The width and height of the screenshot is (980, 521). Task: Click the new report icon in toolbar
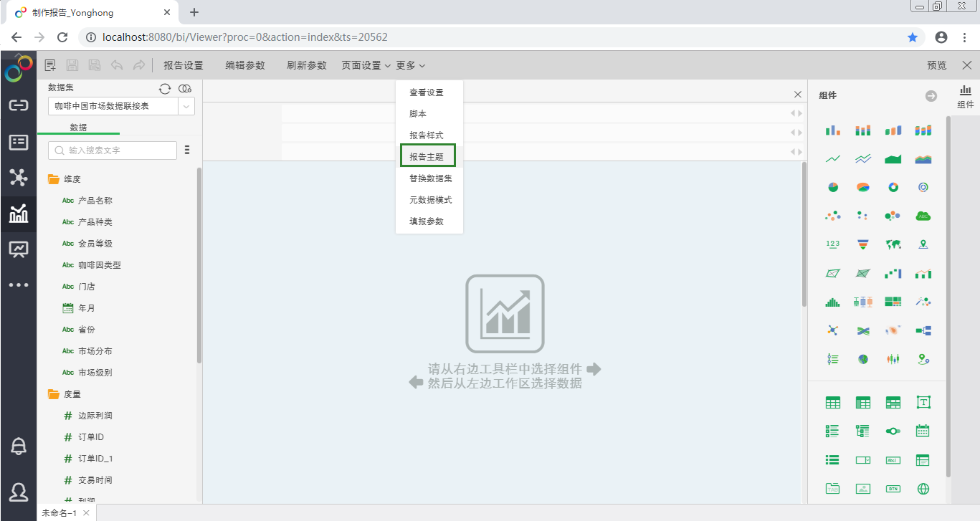tap(50, 65)
